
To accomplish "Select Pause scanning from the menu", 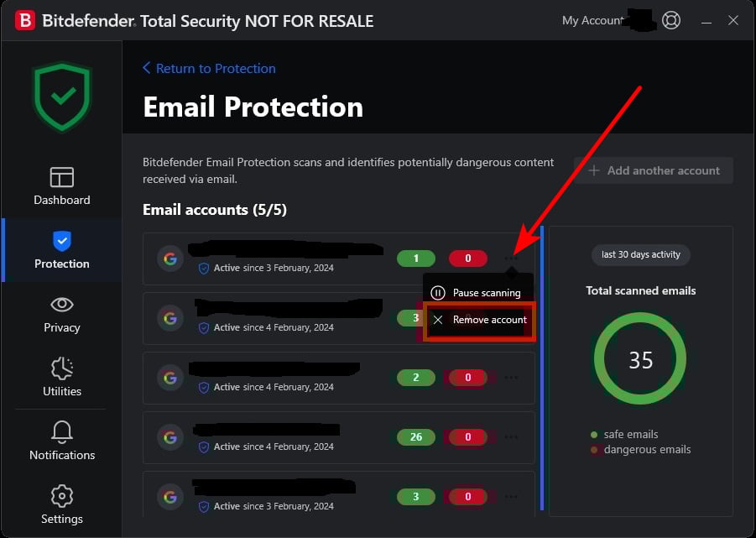I will coord(486,293).
